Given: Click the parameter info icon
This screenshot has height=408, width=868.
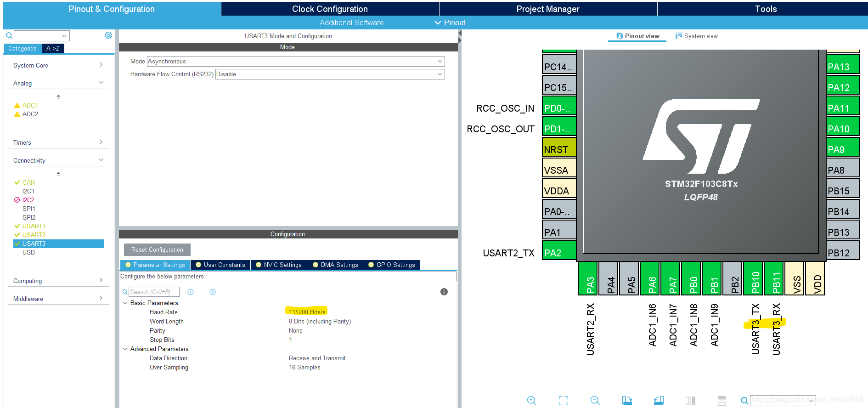Looking at the screenshot, I should pyautogui.click(x=444, y=292).
